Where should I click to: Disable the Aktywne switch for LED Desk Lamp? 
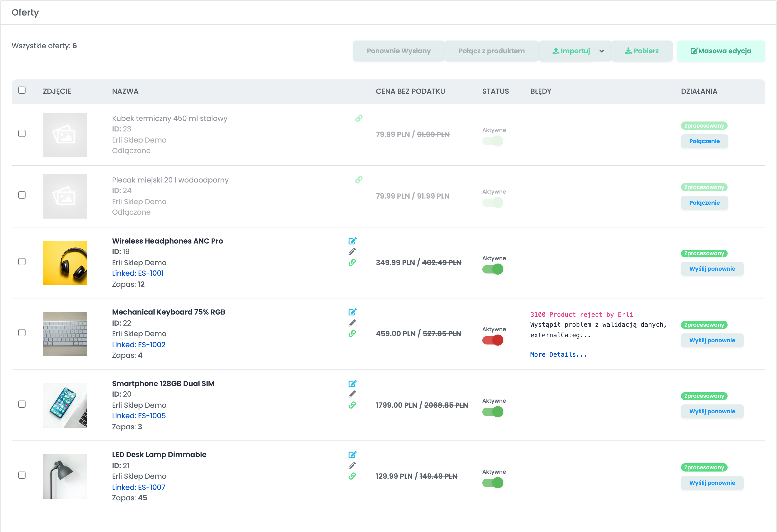[x=493, y=483]
